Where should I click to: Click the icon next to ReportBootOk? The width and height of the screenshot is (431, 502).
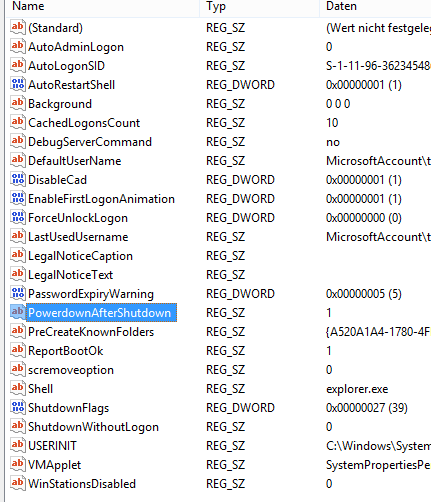point(18,350)
